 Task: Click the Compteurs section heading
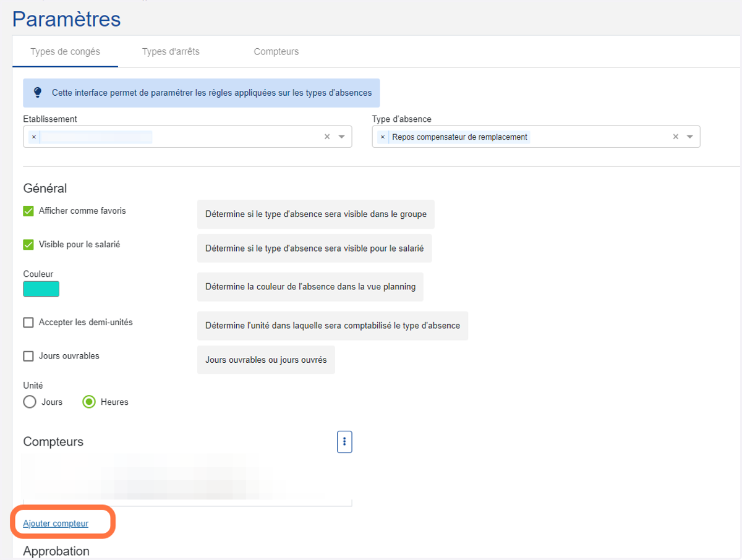(53, 442)
